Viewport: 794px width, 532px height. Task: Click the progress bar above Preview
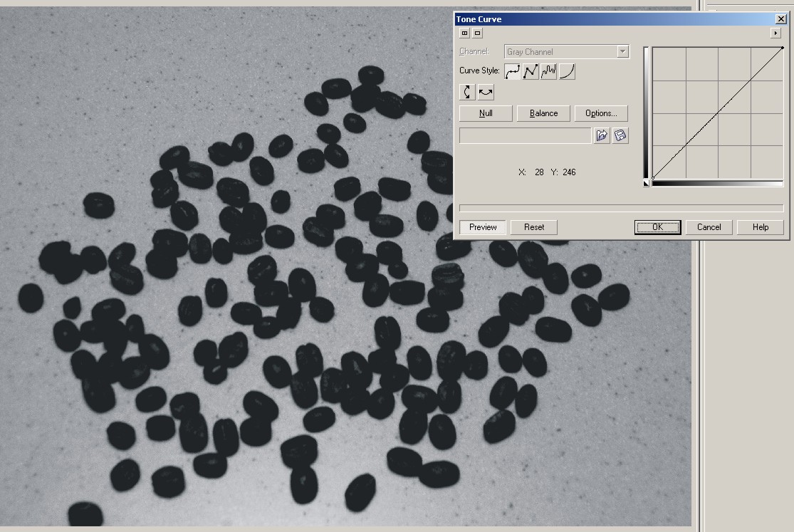(622, 208)
